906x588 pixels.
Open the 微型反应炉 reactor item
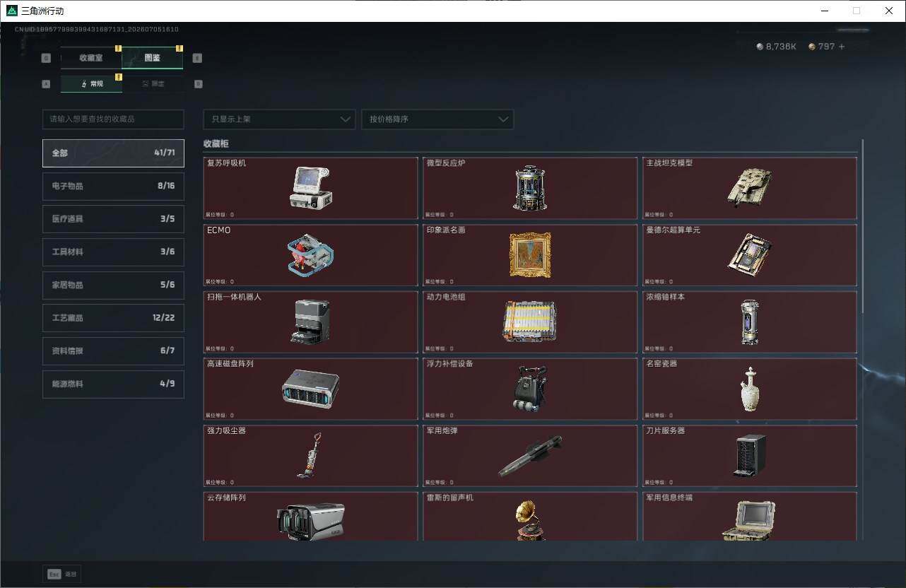(x=530, y=188)
